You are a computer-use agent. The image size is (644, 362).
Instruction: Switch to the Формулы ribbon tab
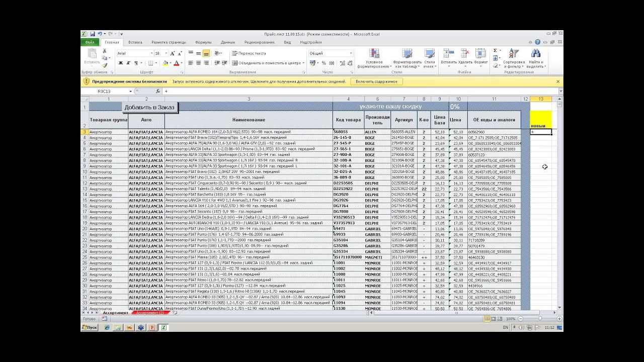click(203, 42)
